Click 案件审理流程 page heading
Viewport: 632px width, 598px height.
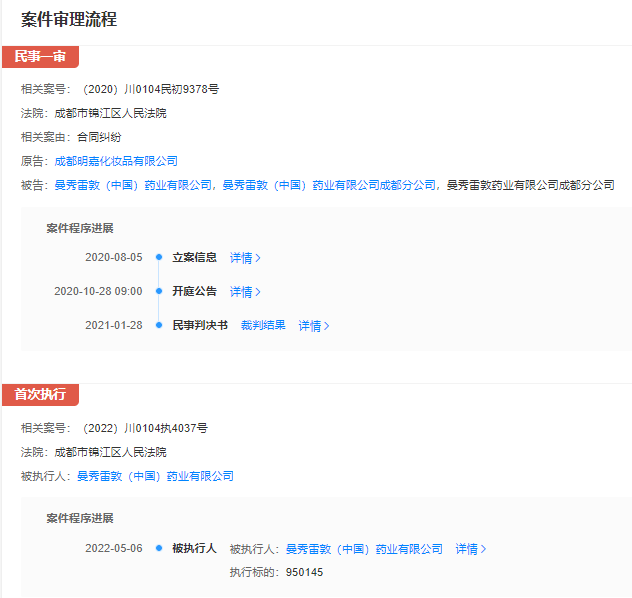(69, 19)
